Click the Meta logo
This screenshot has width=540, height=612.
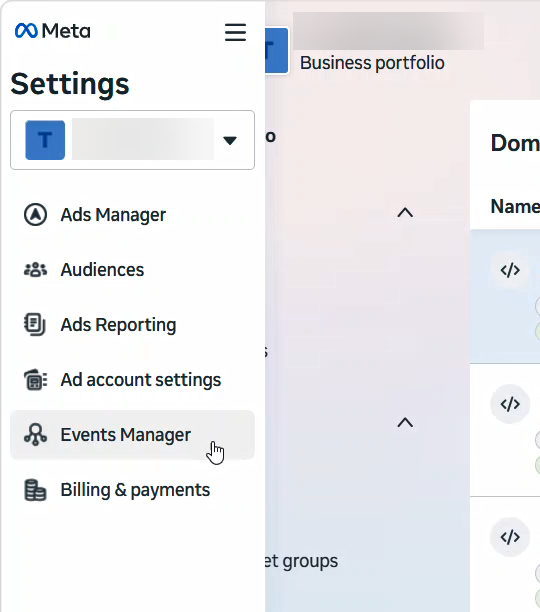point(53,31)
